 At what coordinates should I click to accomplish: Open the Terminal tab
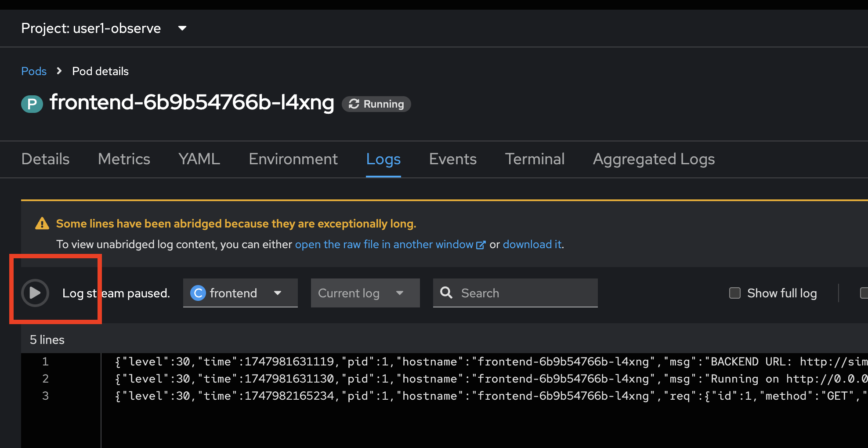click(535, 159)
